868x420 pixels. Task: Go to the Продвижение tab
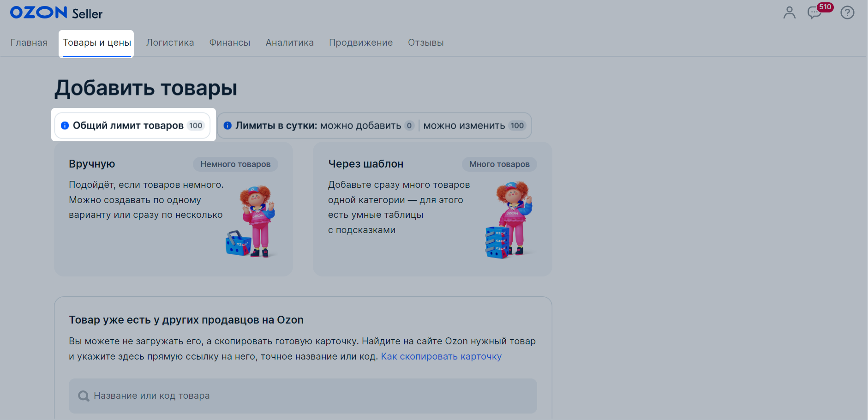tap(361, 42)
